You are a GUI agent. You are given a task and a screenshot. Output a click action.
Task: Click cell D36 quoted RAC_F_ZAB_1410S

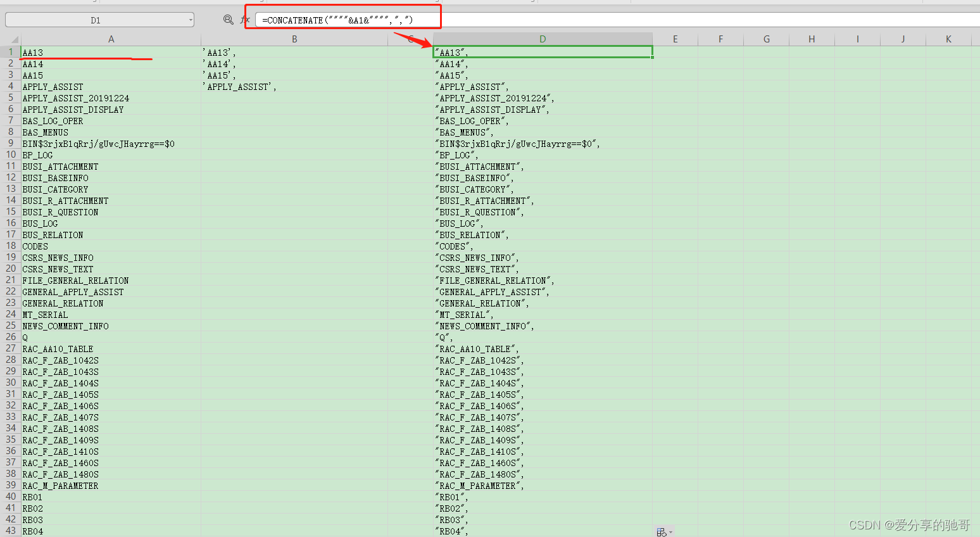coord(543,452)
